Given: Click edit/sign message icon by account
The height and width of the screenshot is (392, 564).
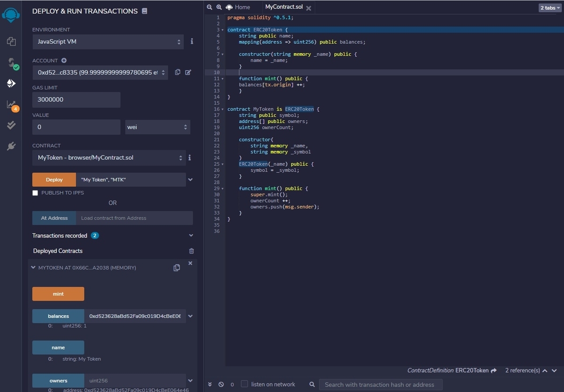Looking at the screenshot, I should coord(188,72).
